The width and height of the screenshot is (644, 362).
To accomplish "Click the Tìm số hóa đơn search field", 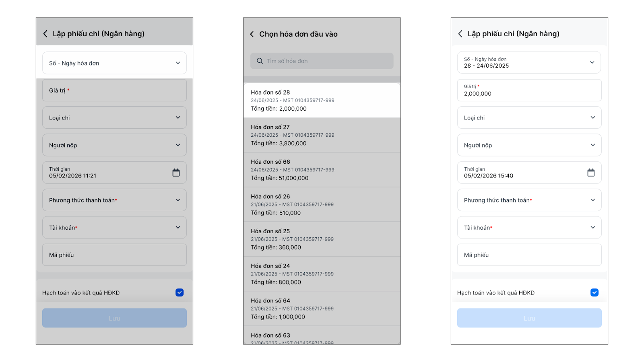I will tap(326, 61).
